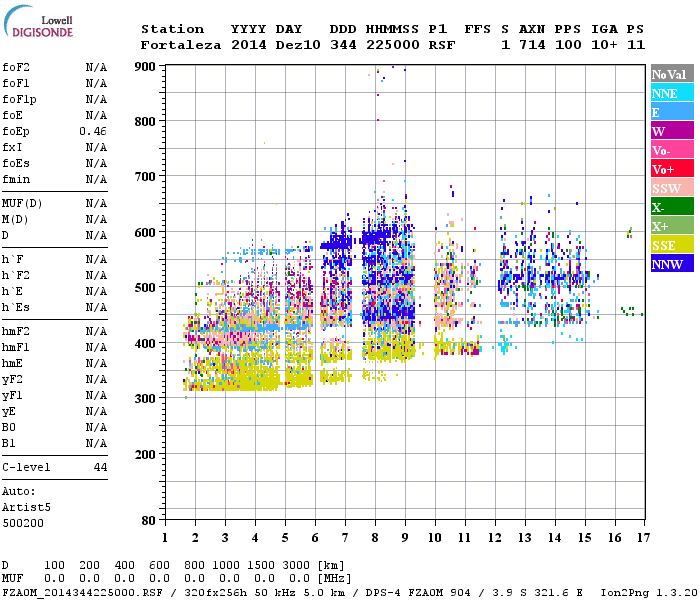The height and width of the screenshot is (600, 700).
Task: Click the 500 km height axis label
Action: (145, 287)
